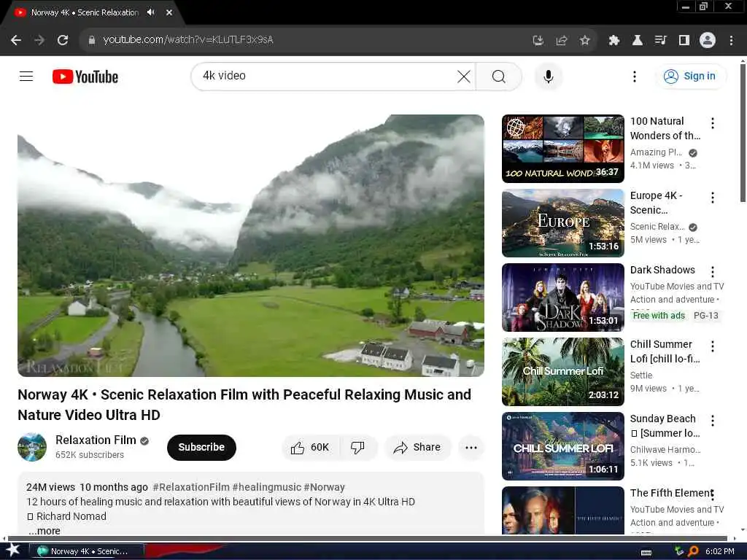This screenshot has height=560, width=747.
Task: Open the taskbar star start button
Action: pyautogui.click(x=13, y=551)
